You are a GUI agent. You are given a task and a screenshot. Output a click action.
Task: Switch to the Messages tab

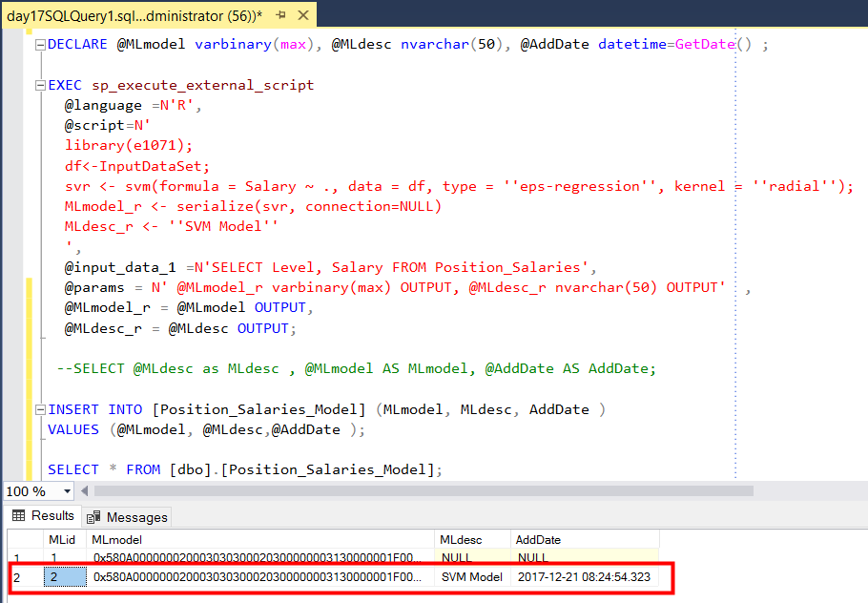click(127, 517)
